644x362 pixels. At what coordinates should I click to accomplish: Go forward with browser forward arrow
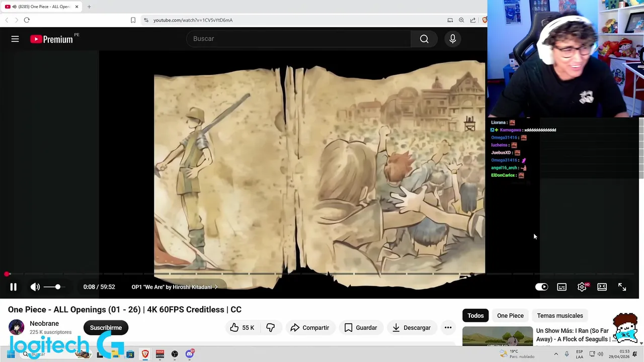[16, 20]
